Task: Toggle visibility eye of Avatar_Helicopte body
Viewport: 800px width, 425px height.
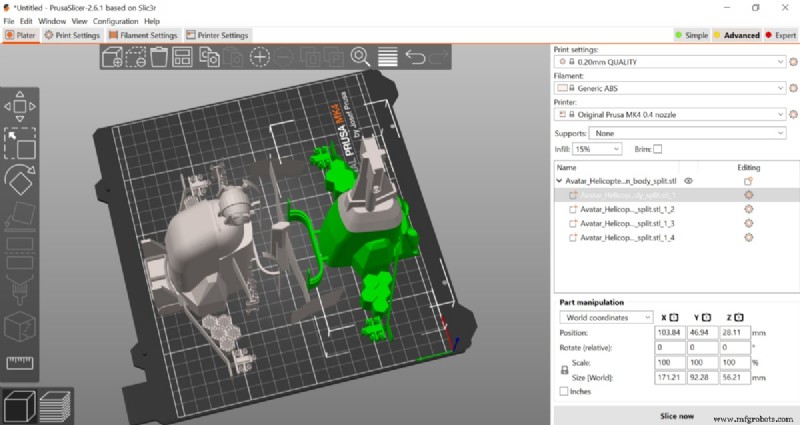Action: click(x=688, y=181)
